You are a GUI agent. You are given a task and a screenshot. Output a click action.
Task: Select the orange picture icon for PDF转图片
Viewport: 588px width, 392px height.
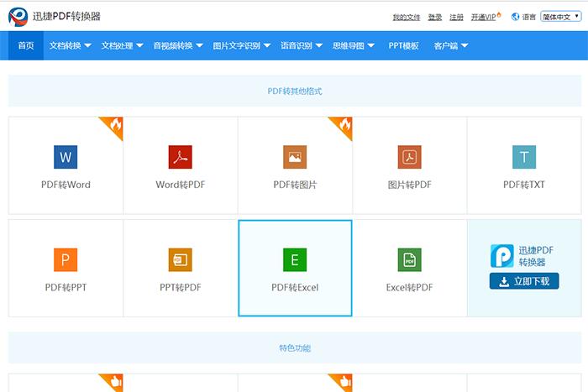[x=295, y=157]
